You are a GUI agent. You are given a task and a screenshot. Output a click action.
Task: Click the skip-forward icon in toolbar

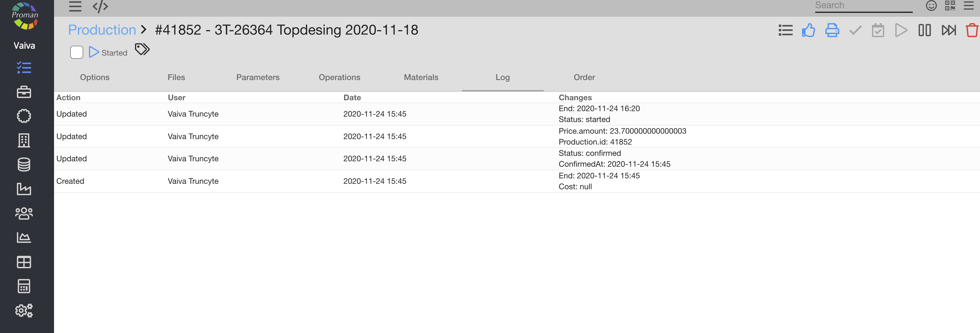coord(948,31)
